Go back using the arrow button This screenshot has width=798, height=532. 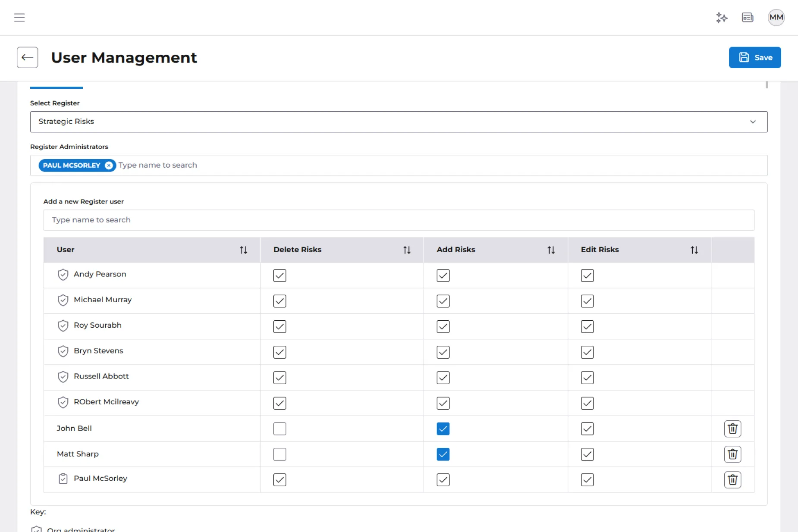(x=28, y=57)
